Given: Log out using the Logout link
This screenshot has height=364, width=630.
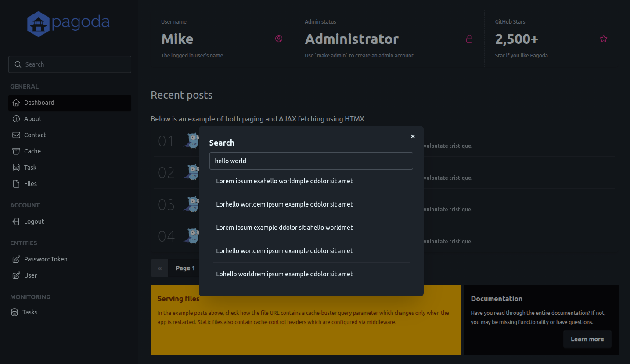Looking at the screenshot, I should coord(34,221).
